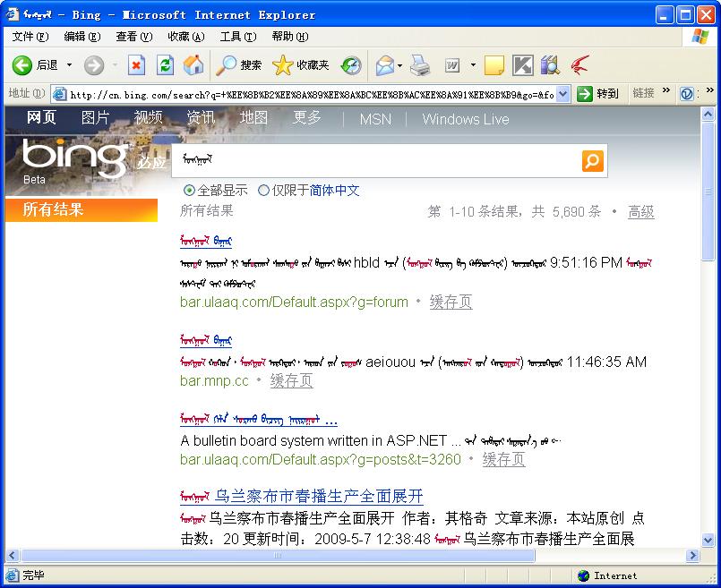
Task: Click the vertical scrollbar down arrow
Action: pos(708,540)
